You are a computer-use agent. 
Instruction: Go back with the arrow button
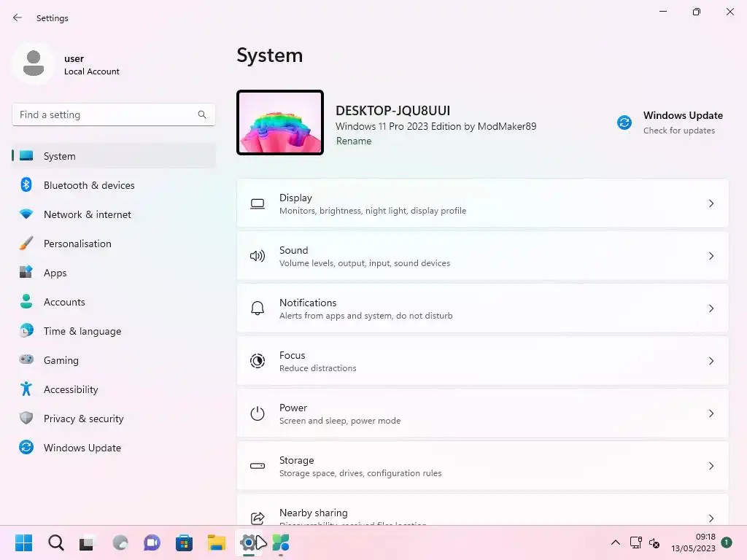[x=18, y=17]
